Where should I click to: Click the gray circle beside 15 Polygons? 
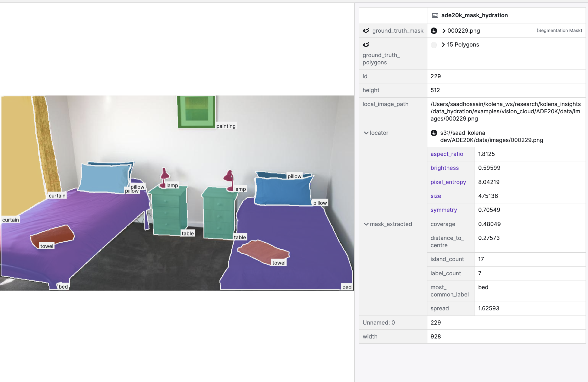434,45
